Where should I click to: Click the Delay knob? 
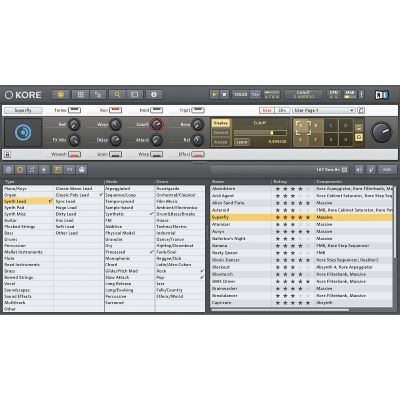(115, 140)
